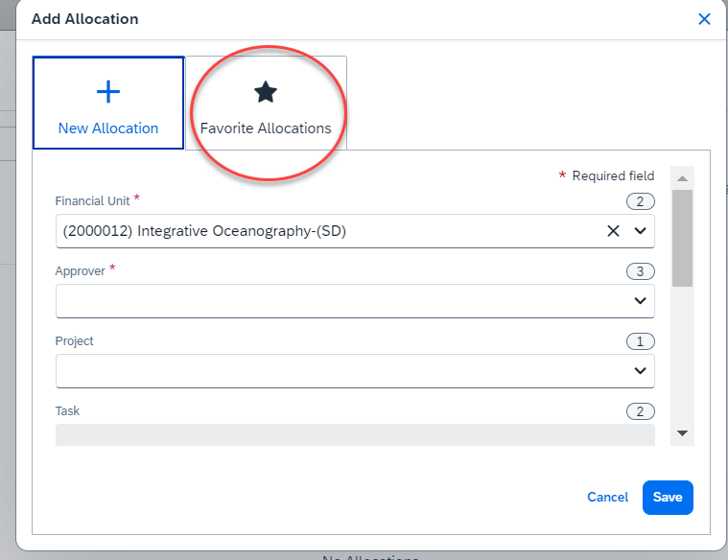Image resolution: width=728 pixels, height=560 pixels.
Task: Expand the Project dropdown chevron
Action: pyautogui.click(x=640, y=370)
